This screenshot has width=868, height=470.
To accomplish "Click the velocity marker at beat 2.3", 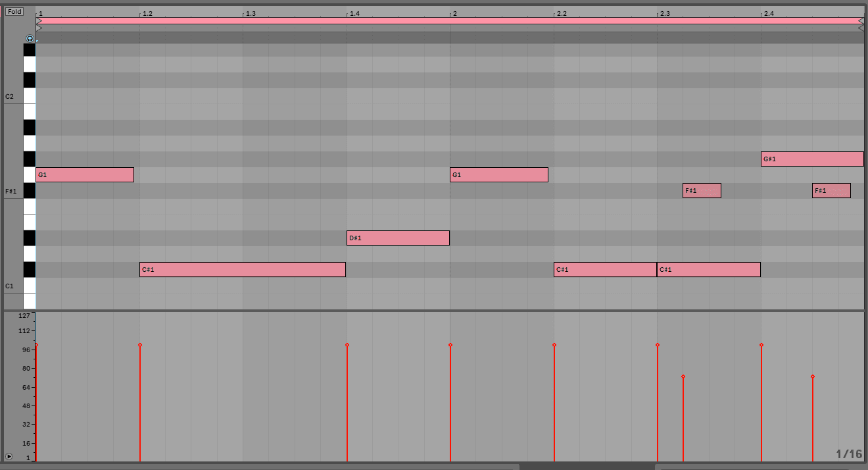I will pos(658,345).
